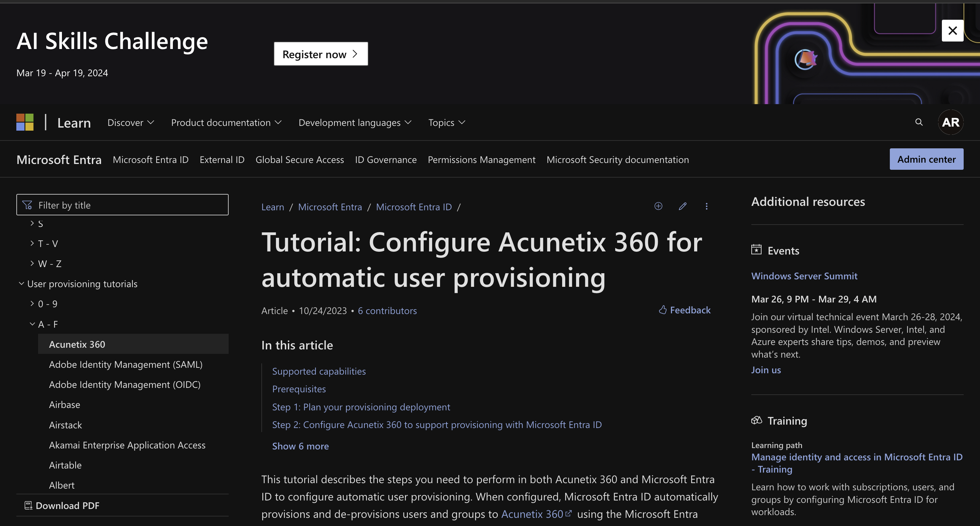Click the Events calendar icon

click(x=756, y=249)
